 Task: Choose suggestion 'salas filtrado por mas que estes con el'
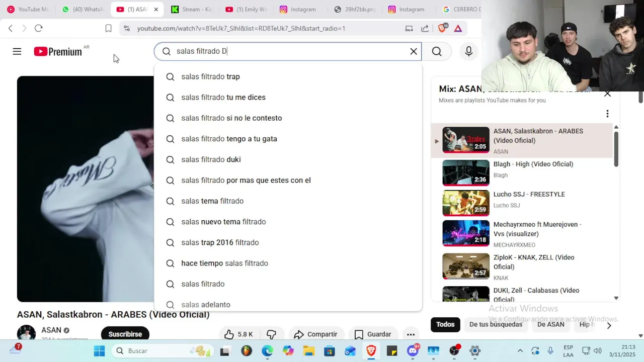coord(288,180)
